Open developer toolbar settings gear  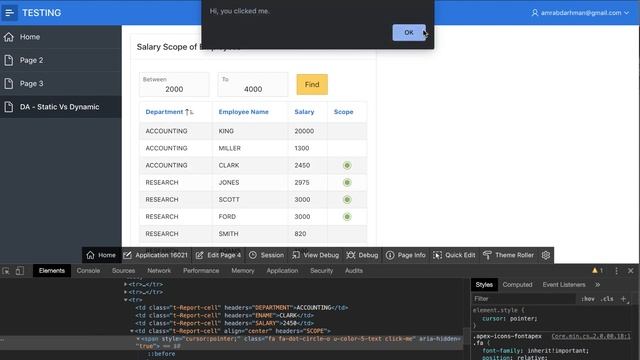click(x=546, y=255)
